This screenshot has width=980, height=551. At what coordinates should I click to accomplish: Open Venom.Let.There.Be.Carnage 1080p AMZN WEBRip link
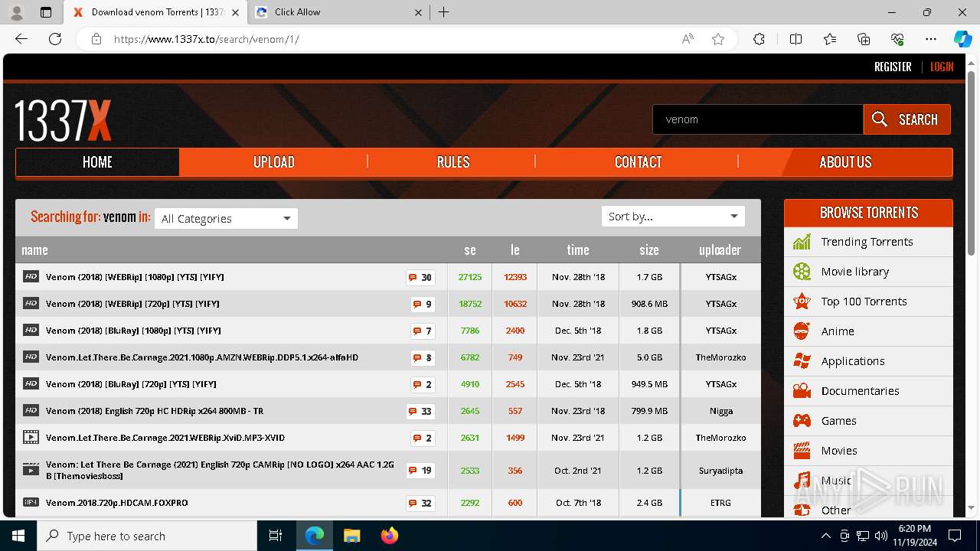(202, 357)
